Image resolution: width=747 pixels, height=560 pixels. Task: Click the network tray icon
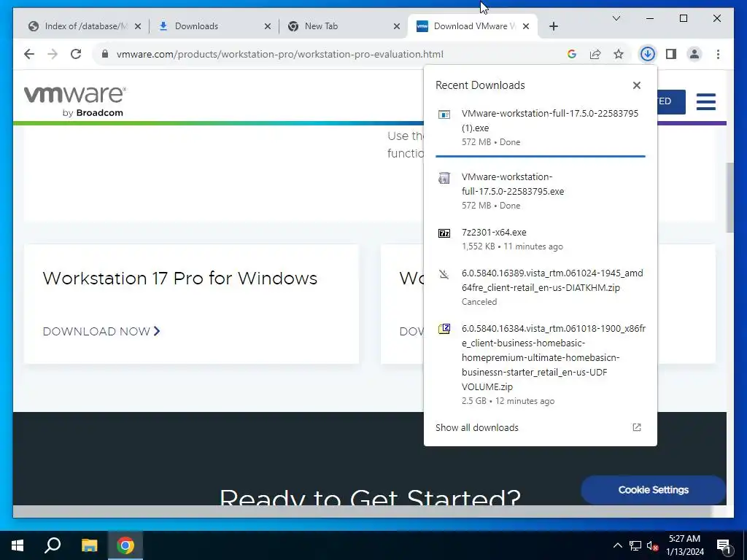click(x=635, y=545)
